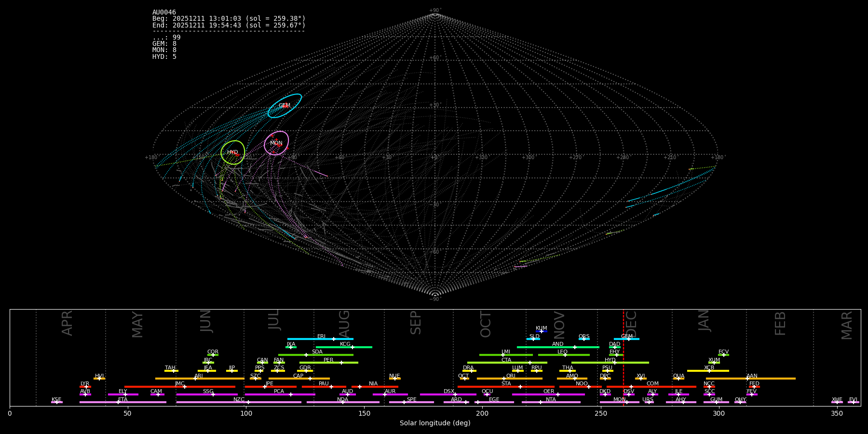
Task: Click the 200 tick on solar longitude axis
Action: [482, 413]
